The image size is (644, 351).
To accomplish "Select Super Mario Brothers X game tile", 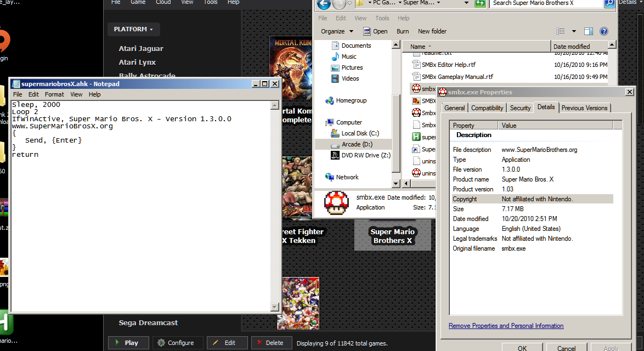I will (393, 235).
